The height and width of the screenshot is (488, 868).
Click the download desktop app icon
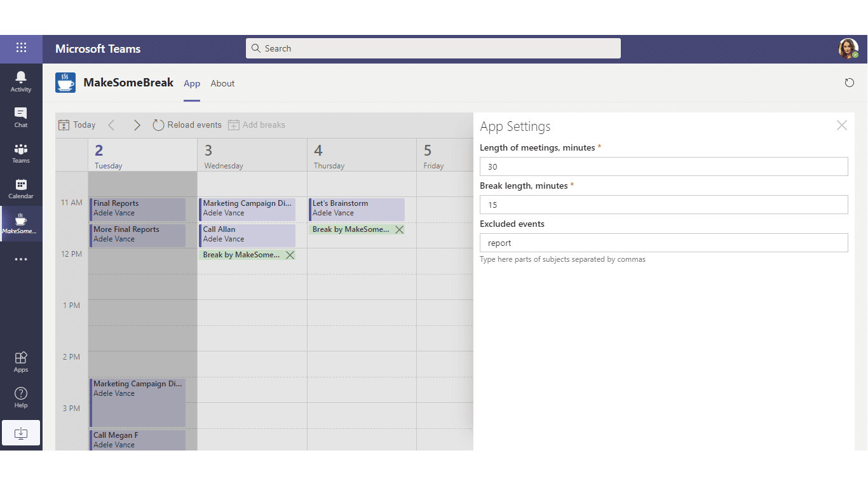coord(21,433)
